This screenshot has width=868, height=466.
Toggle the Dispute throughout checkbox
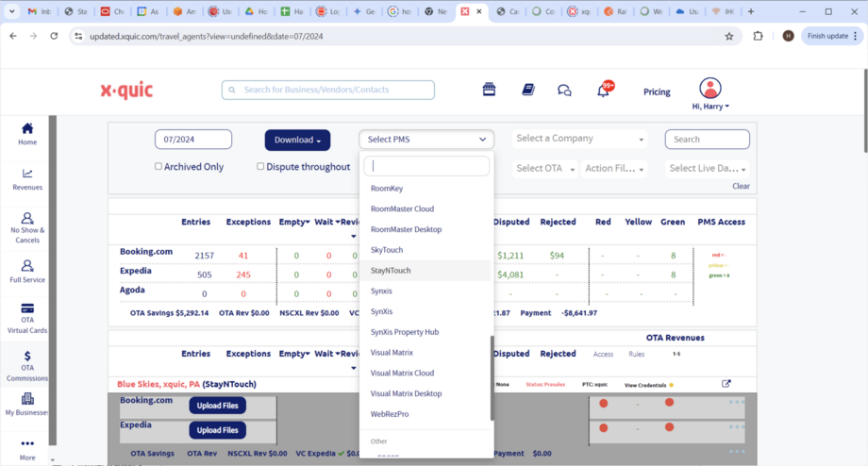coord(260,166)
